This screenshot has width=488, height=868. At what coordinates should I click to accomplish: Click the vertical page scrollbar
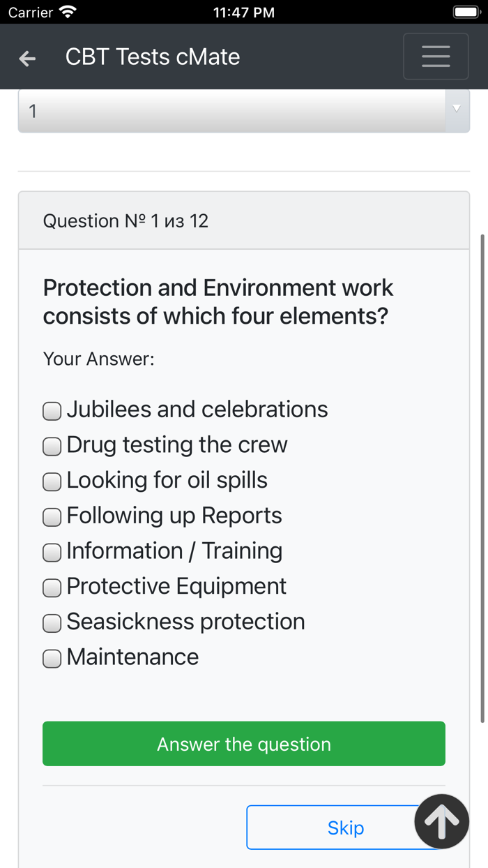[482, 478]
